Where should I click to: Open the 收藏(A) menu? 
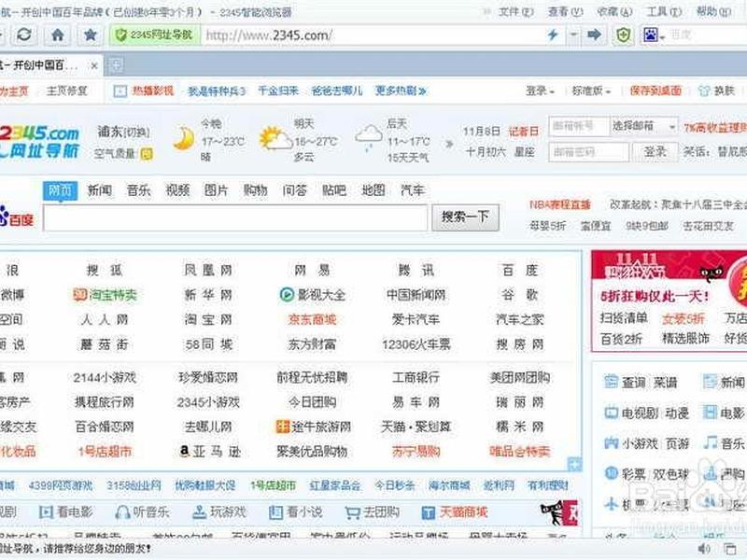click(x=614, y=12)
